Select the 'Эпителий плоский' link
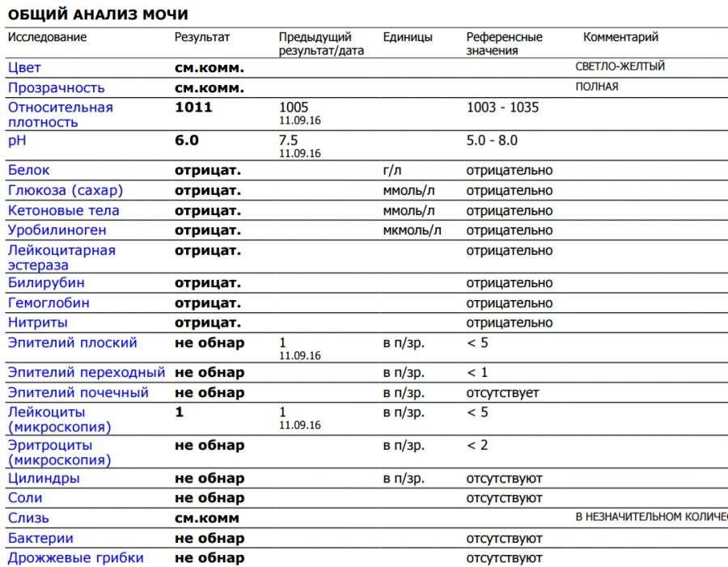728x567 pixels. [72, 343]
